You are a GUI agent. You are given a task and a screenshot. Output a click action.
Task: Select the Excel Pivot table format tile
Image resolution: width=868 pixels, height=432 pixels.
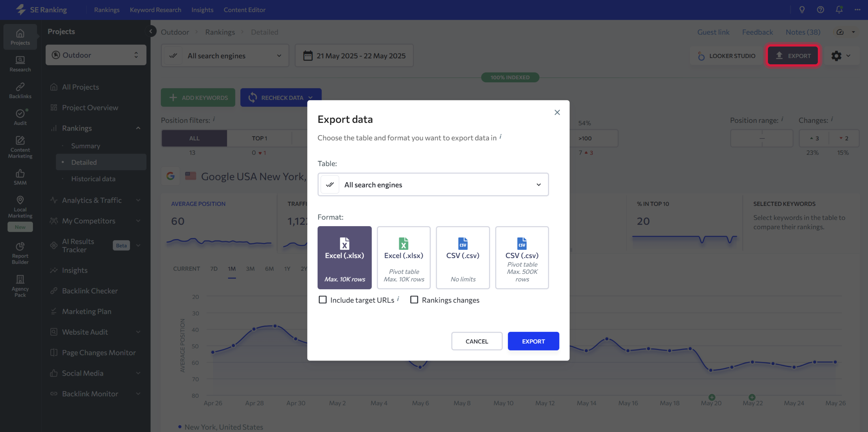404,258
